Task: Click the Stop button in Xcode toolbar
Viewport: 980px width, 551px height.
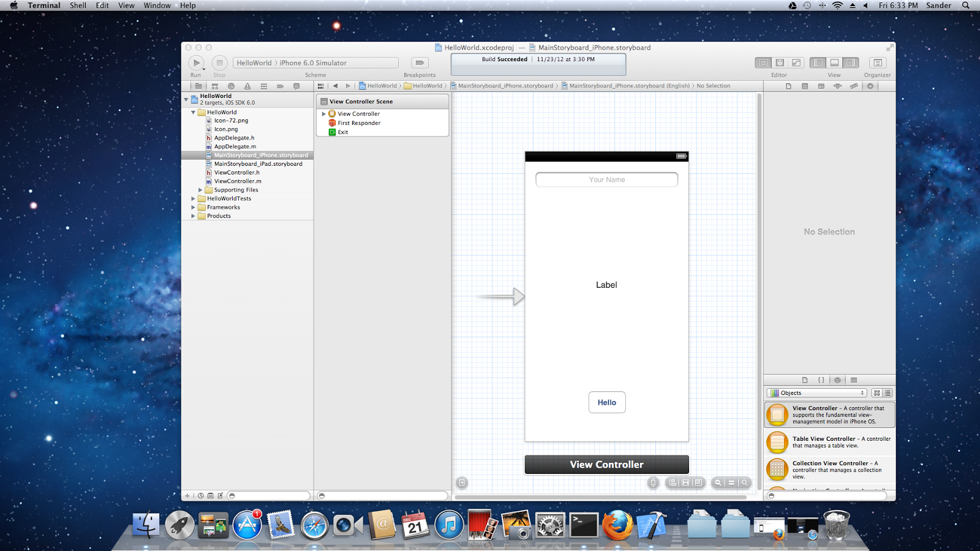Action: click(x=219, y=62)
